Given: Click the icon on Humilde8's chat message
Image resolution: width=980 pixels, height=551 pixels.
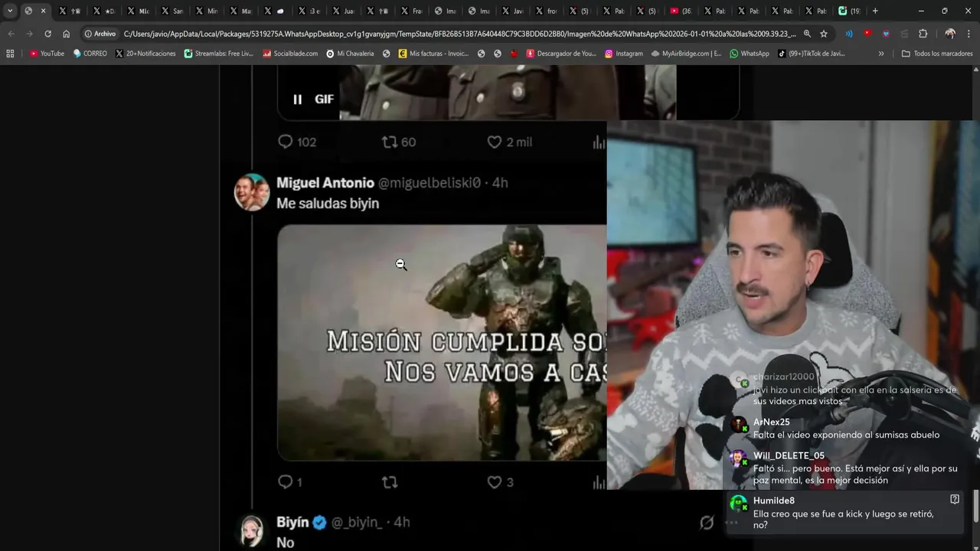Looking at the screenshot, I should (955, 499).
